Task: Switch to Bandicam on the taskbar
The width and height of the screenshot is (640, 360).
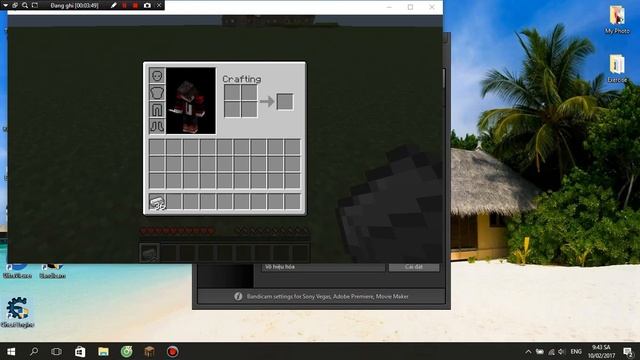Action: coord(172,351)
